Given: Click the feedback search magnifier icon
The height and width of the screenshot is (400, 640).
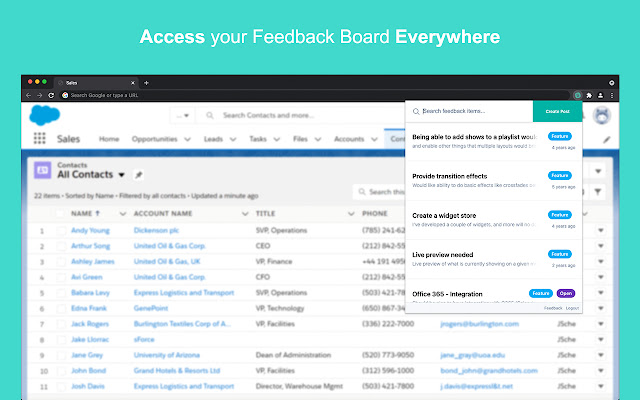Looking at the screenshot, I should [x=416, y=111].
